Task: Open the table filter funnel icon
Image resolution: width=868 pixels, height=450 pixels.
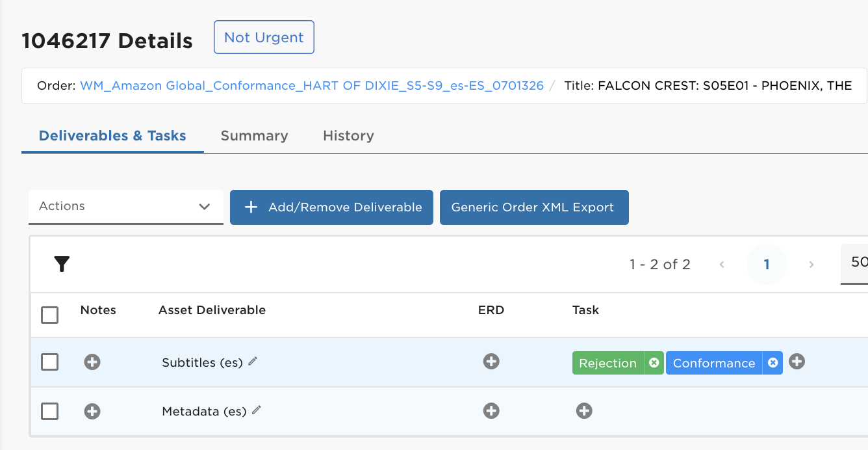Action: [62, 264]
